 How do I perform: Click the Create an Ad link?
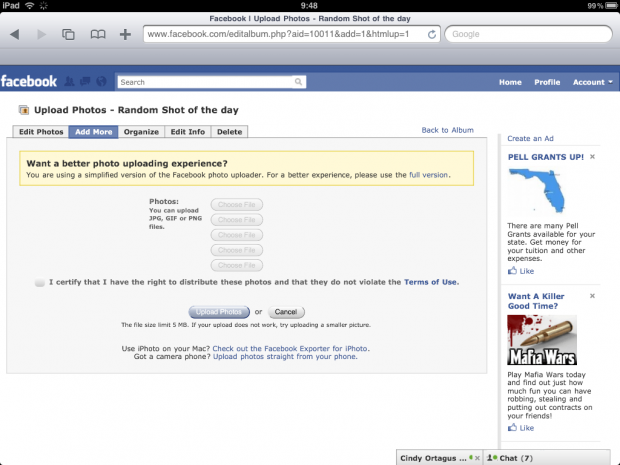pos(530,138)
